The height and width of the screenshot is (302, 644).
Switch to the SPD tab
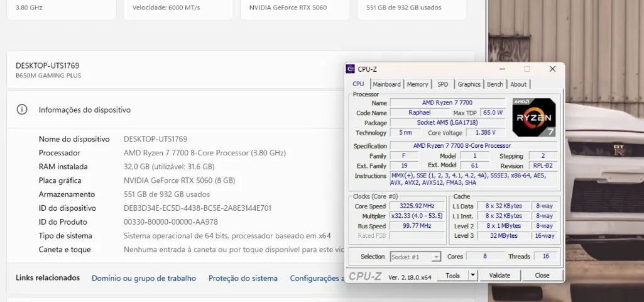point(443,84)
